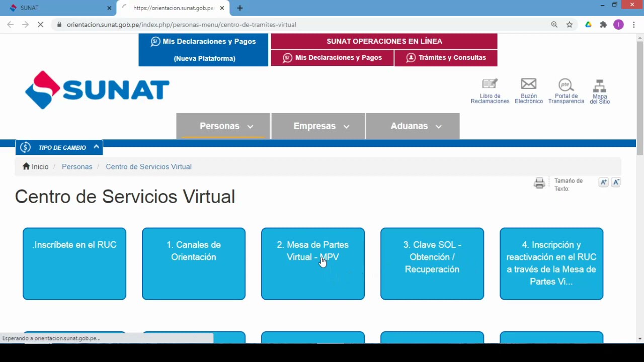Open the 4. Inscripción y reactivación RUC tile
The width and height of the screenshot is (644, 362).
[x=551, y=264]
